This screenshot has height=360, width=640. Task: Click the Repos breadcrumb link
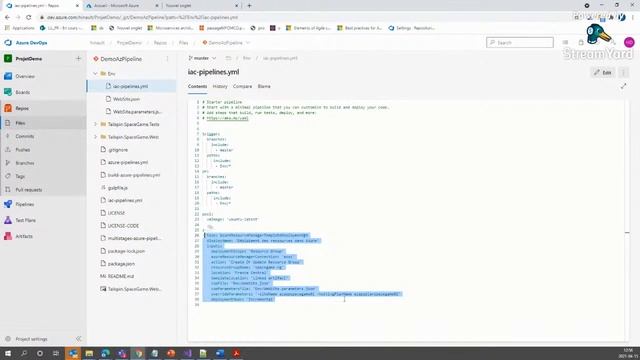coord(160,42)
